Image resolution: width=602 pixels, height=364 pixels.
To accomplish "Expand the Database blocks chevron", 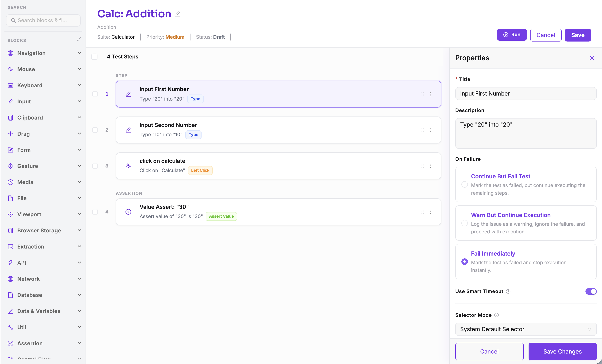I will point(79,295).
